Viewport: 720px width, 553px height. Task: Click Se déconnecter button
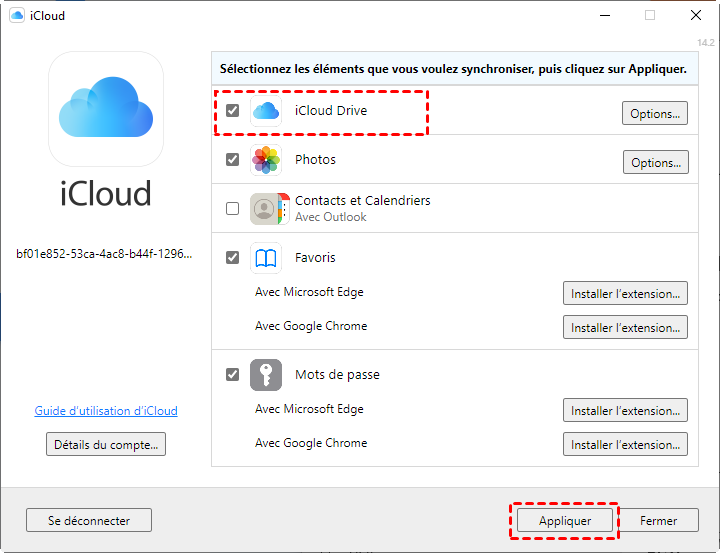tap(89, 520)
